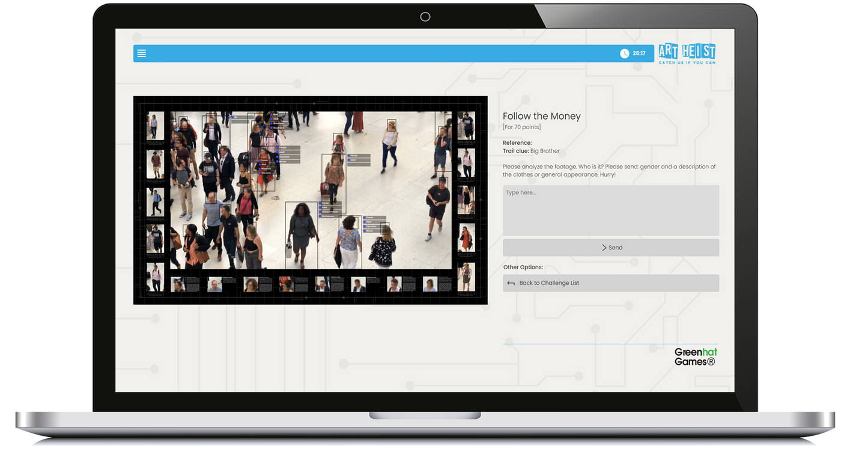The image size is (868, 455).
Task: Focus the 'Type here...' answer text box
Action: tap(610, 210)
